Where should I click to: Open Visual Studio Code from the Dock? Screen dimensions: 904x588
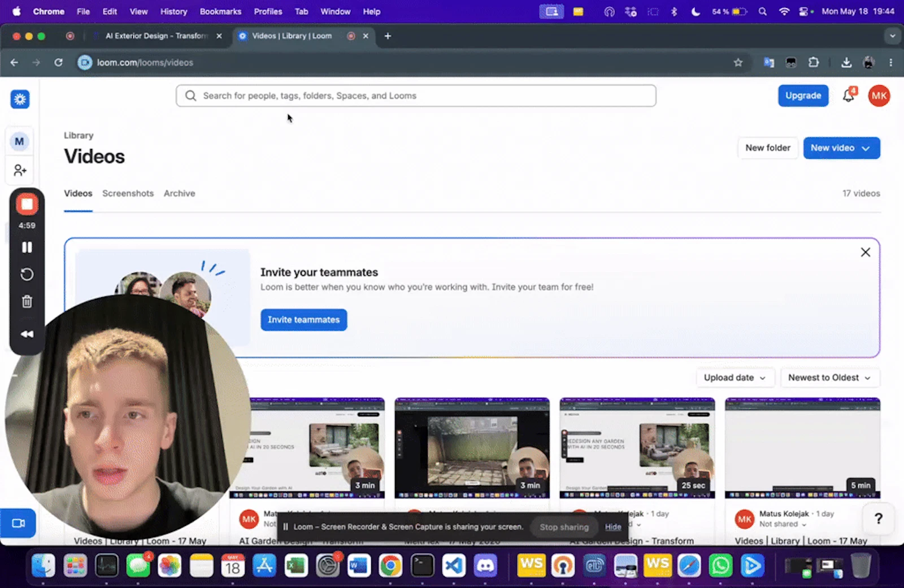click(454, 565)
